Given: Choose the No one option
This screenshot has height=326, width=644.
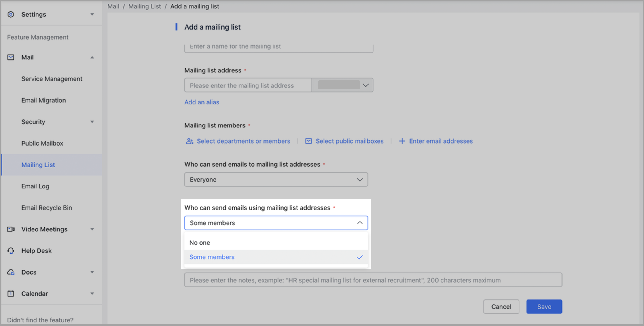Looking at the screenshot, I should [x=276, y=243].
